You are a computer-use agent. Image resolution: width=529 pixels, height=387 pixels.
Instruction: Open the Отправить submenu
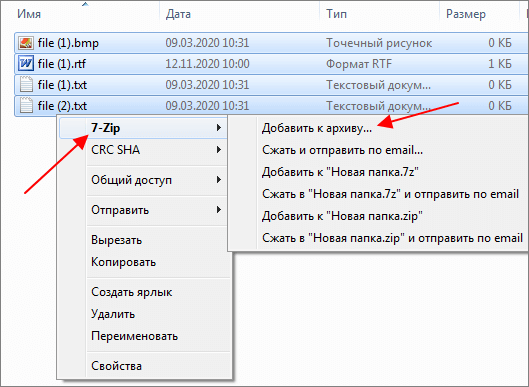(x=143, y=210)
